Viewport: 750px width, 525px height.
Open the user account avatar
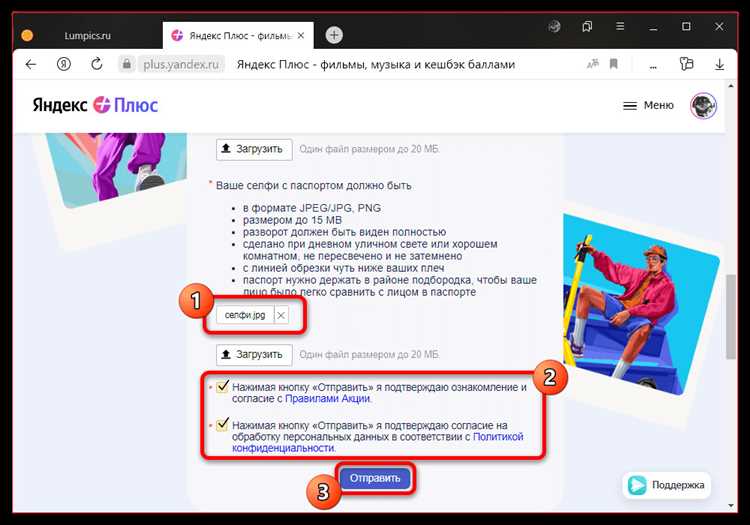(x=703, y=105)
